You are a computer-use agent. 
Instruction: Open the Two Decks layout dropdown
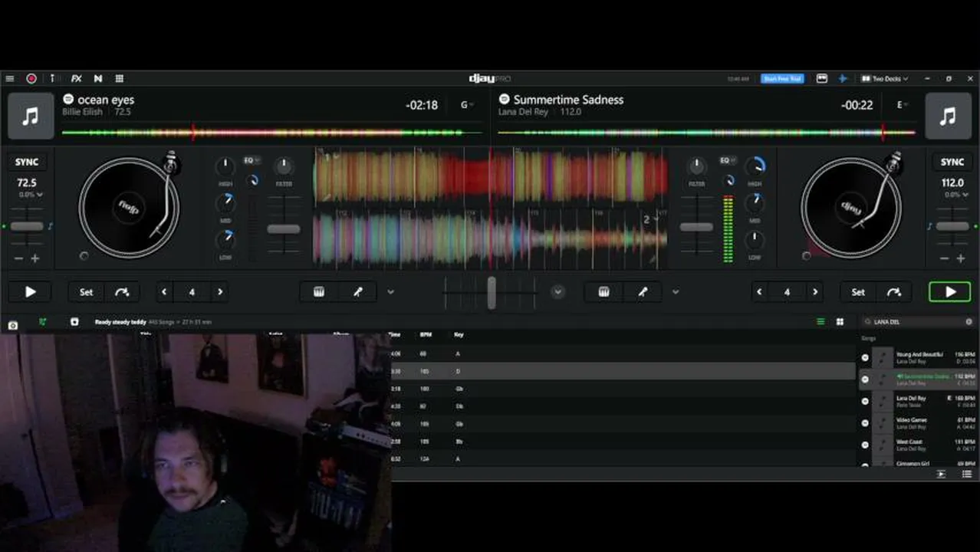884,78
